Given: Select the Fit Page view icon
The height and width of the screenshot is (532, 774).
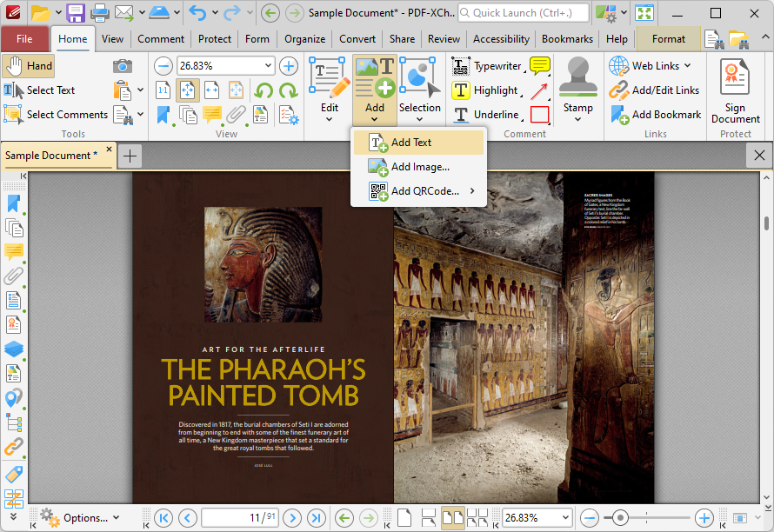Looking at the screenshot, I should (188, 90).
